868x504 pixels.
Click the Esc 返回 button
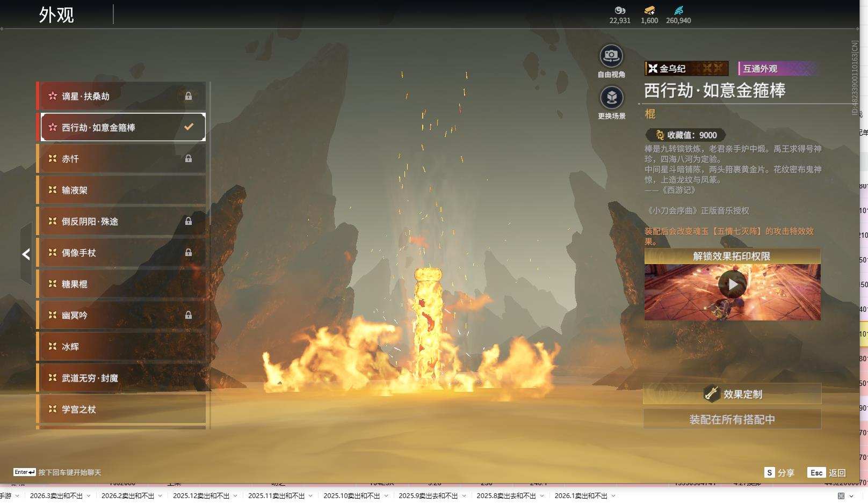click(x=827, y=472)
